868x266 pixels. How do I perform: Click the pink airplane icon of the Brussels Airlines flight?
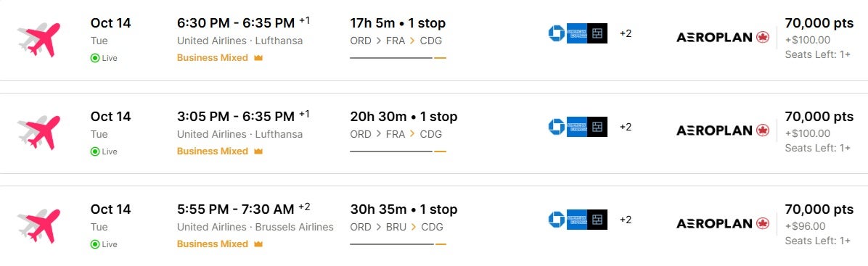click(38, 225)
